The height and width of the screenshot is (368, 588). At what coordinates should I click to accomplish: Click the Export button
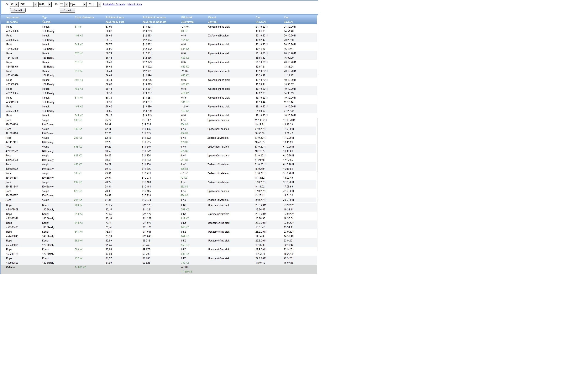pos(67,10)
